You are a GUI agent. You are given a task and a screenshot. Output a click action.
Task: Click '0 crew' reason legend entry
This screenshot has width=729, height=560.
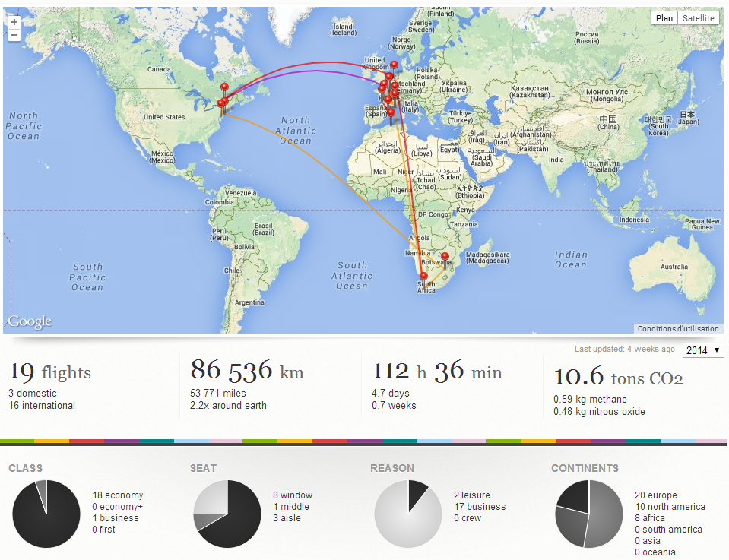468,517
